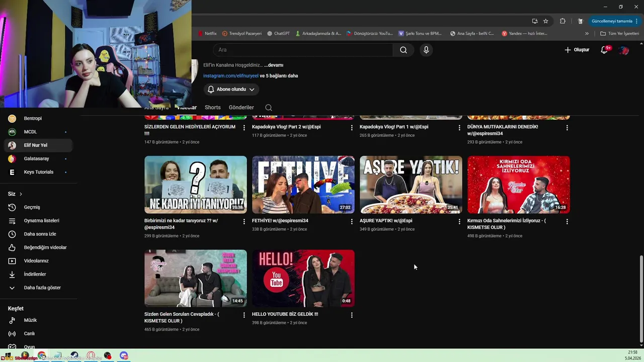Open the Netflix bookmark
Screen dimensions: 644x362
click(207, 34)
